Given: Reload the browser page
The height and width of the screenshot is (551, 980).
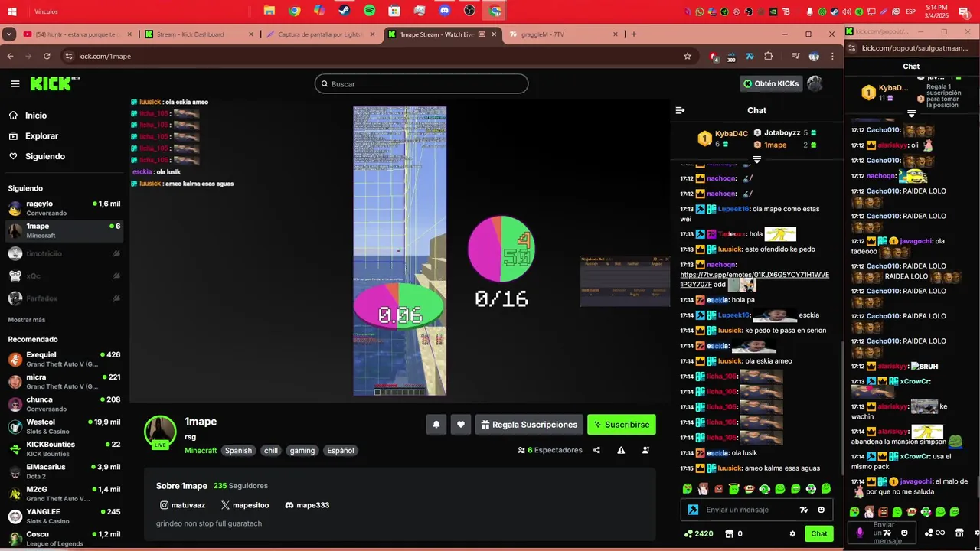Looking at the screenshot, I should (x=47, y=56).
